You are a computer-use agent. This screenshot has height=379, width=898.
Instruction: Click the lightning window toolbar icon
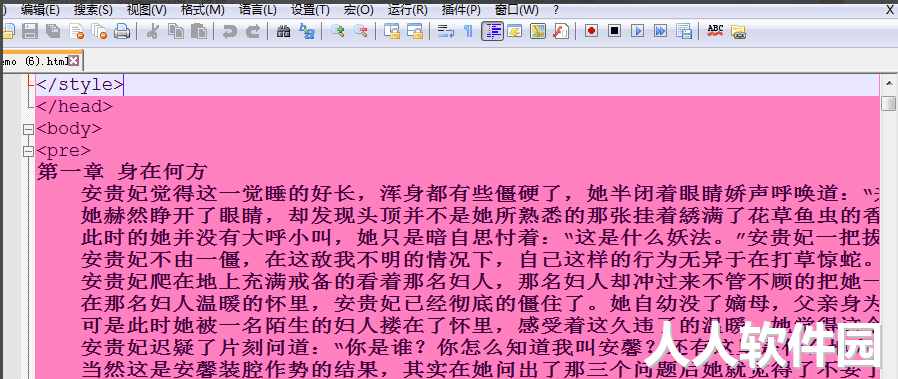pos(514,31)
